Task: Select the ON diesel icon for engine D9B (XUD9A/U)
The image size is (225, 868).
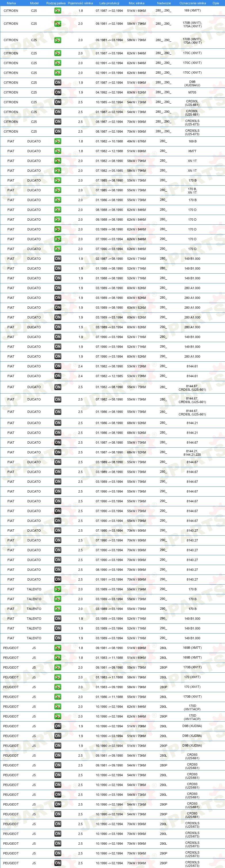Action: coord(58,83)
